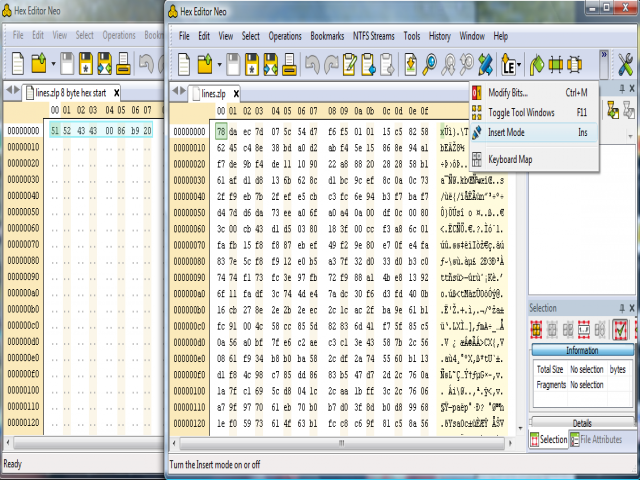The width and height of the screenshot is (640, 480).
Task: Click the Details section button
Action: pos(581,423)
